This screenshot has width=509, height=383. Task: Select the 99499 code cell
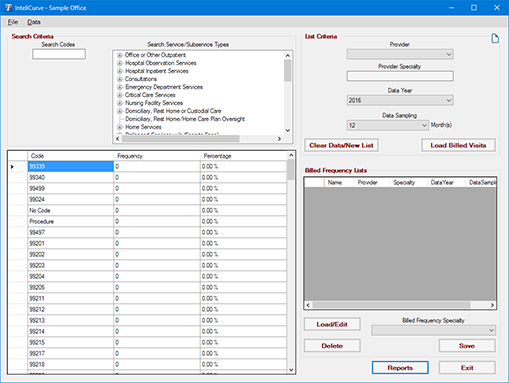[x=70, y=188]
